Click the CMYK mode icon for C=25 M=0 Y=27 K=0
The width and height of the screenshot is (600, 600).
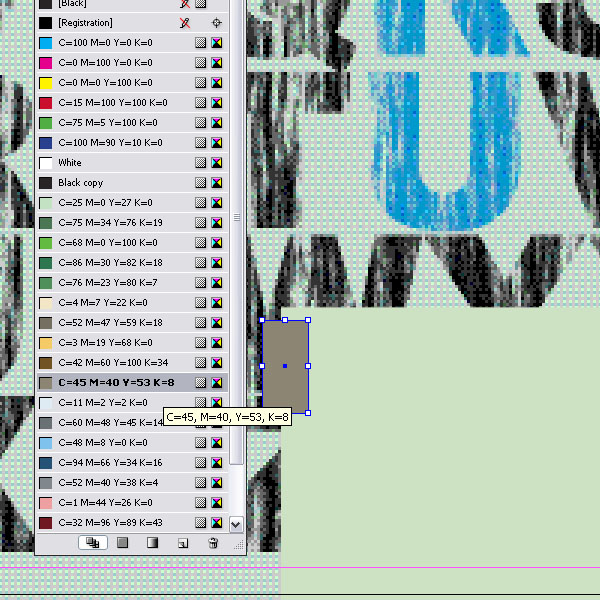(x=217, y=203)
